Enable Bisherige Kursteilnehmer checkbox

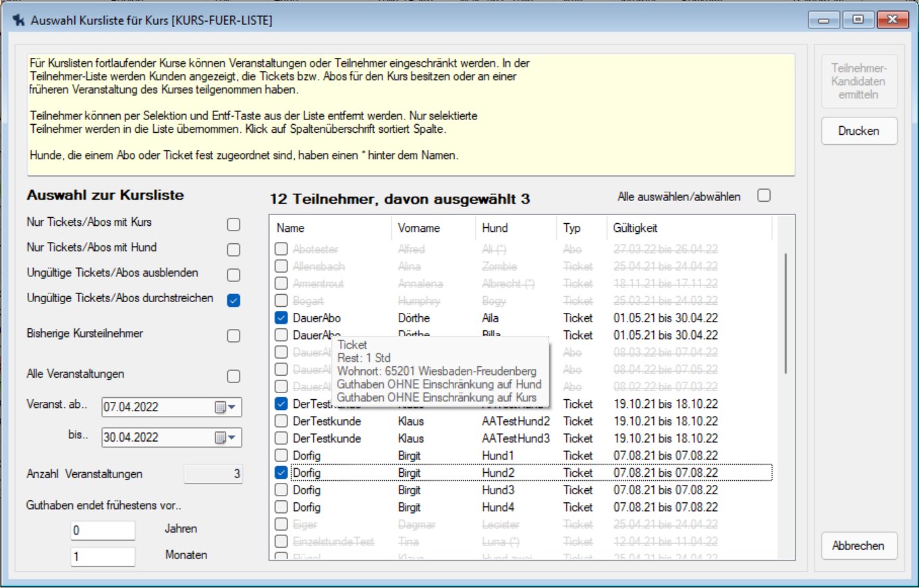(x=233, y=336)
